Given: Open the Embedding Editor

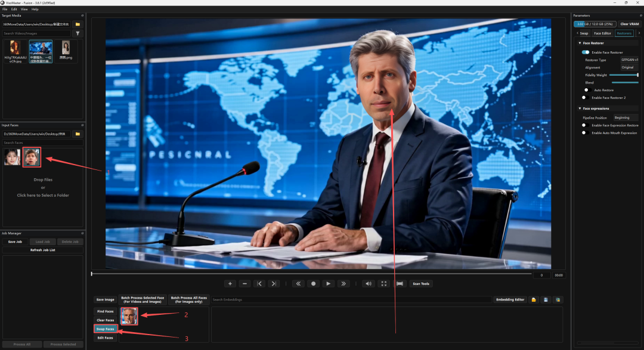Looking at the screenshot, I should (510, 300).
